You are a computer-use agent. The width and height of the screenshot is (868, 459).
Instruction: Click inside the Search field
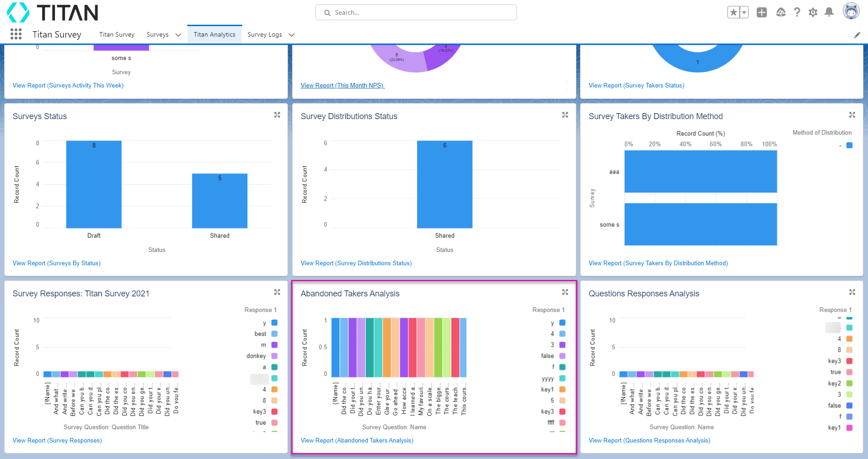pyautogui.click(x=416, y=12)
